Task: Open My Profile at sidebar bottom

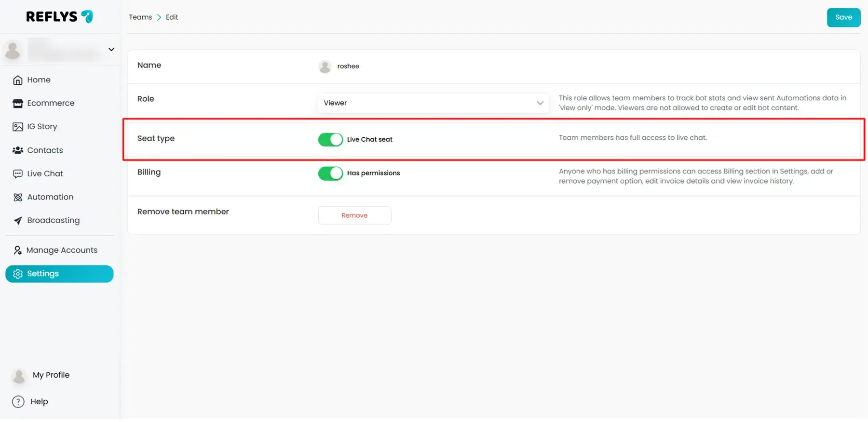Action: pyautogui.click(x=51, y=375)
